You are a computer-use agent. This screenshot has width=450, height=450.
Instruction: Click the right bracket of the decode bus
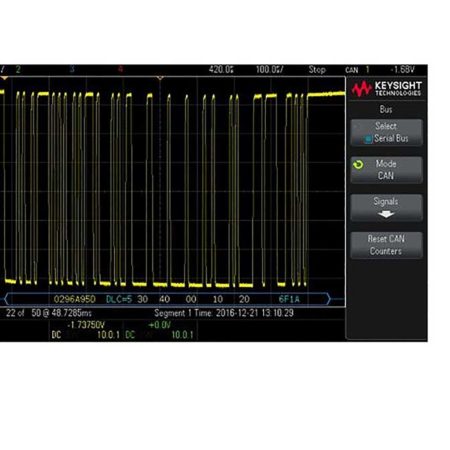328,299
